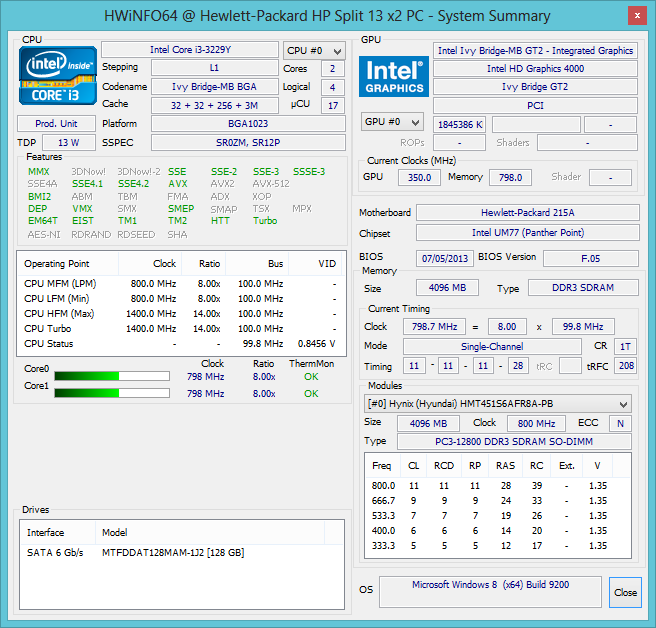Select the MTFDDAT128MAM-1J2 drive row

click(182, 553)
